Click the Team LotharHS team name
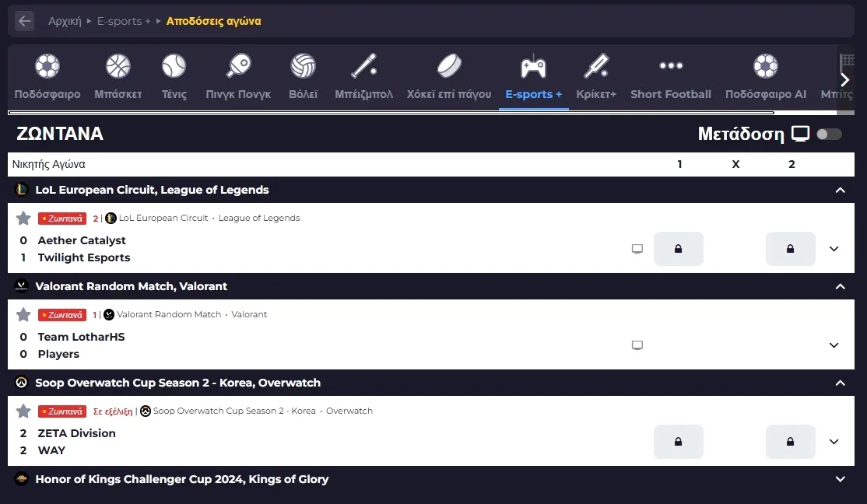 point(81,337)
